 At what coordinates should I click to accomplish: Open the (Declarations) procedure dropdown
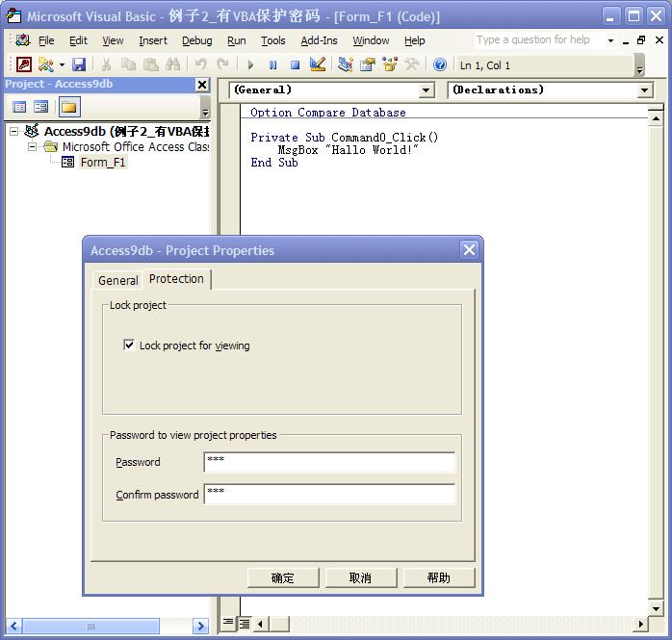[644, 90]
